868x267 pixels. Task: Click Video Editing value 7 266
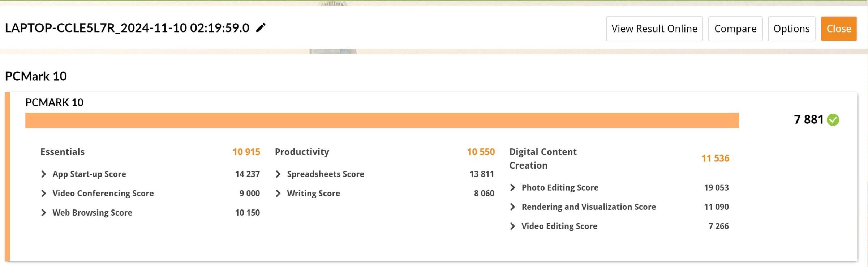[719, 226]
